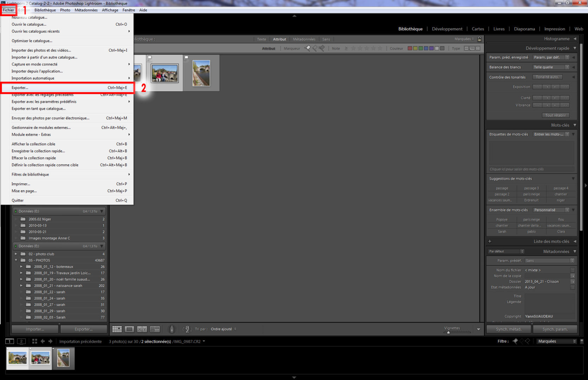588x380 pixels.
Task: Toggle flag on the two-people bridge photo
Action: 150,57
